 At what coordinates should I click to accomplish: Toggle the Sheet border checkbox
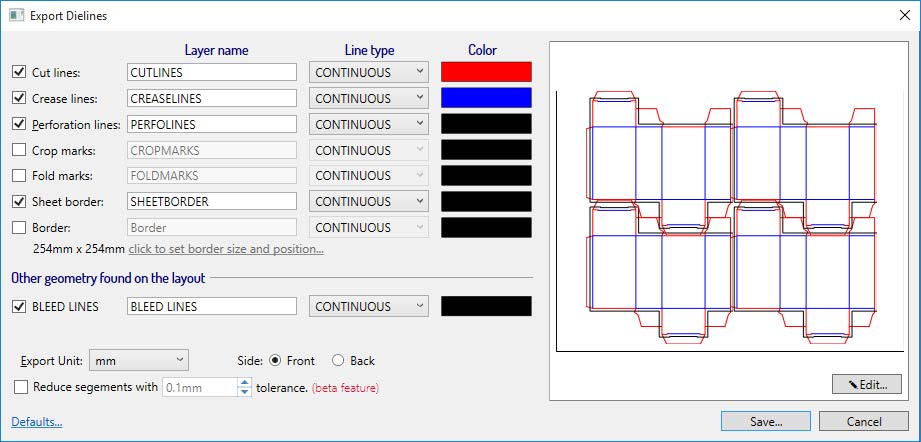19,201
